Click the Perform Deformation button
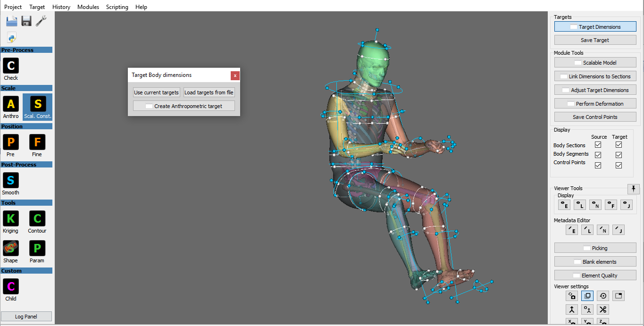The image size is (644, 326). (x=595, y=104)
